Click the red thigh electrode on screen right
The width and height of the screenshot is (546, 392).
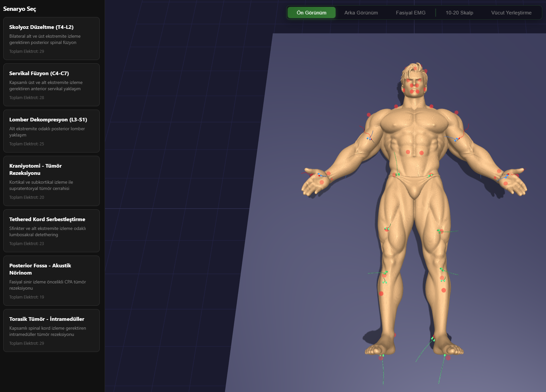click(x=441, y=232)
